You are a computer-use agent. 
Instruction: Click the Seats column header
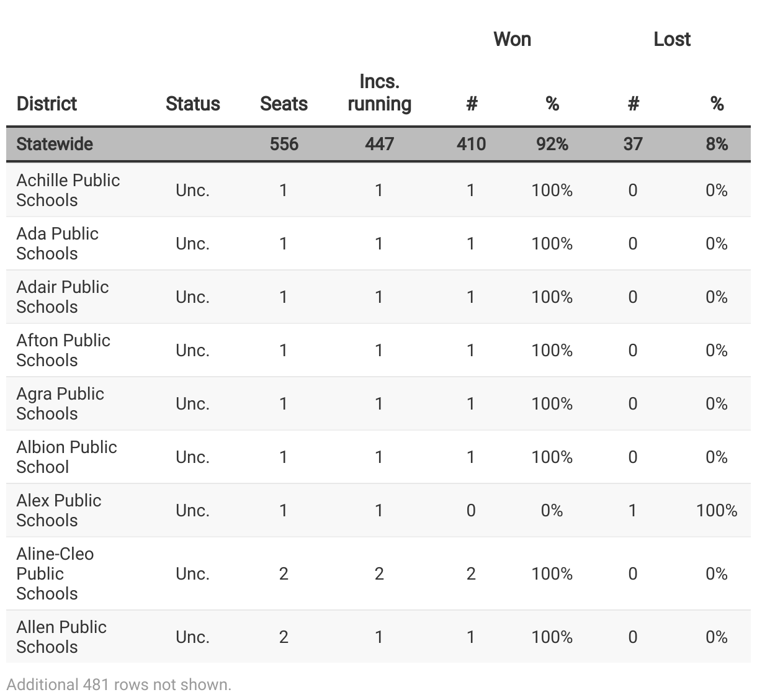284,104
